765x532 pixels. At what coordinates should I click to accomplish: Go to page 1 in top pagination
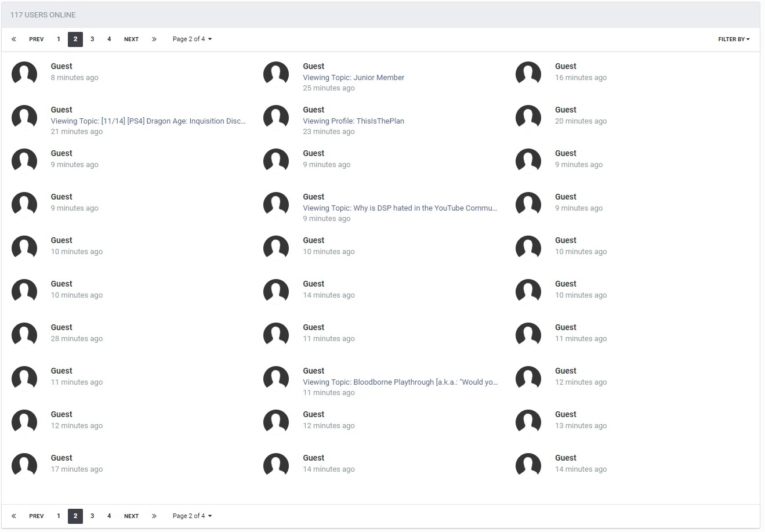click(59, 39)
